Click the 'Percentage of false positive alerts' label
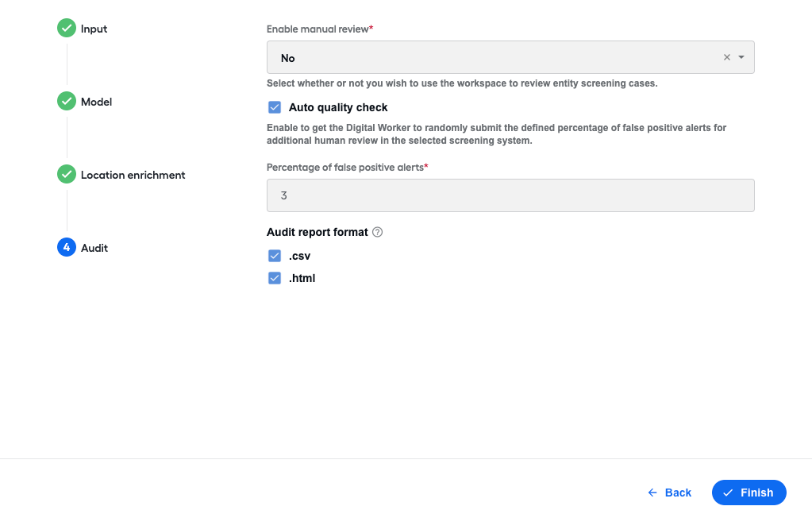 (347, 168)
